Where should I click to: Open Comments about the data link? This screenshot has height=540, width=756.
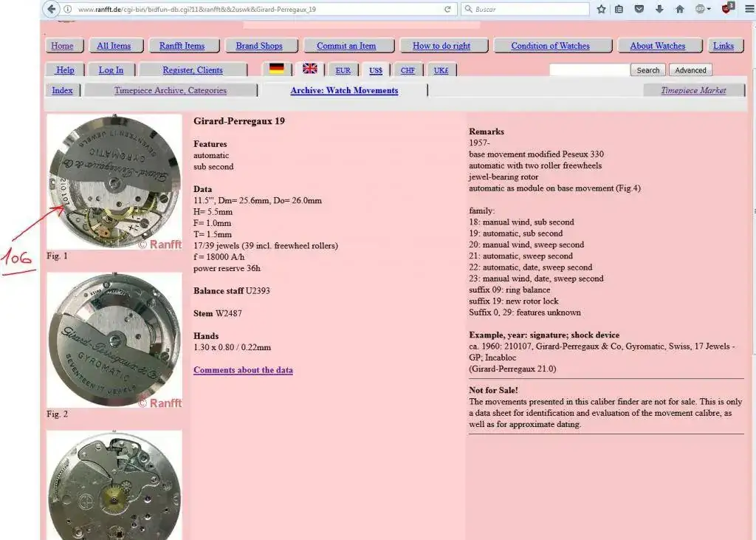tap(243, 370)
